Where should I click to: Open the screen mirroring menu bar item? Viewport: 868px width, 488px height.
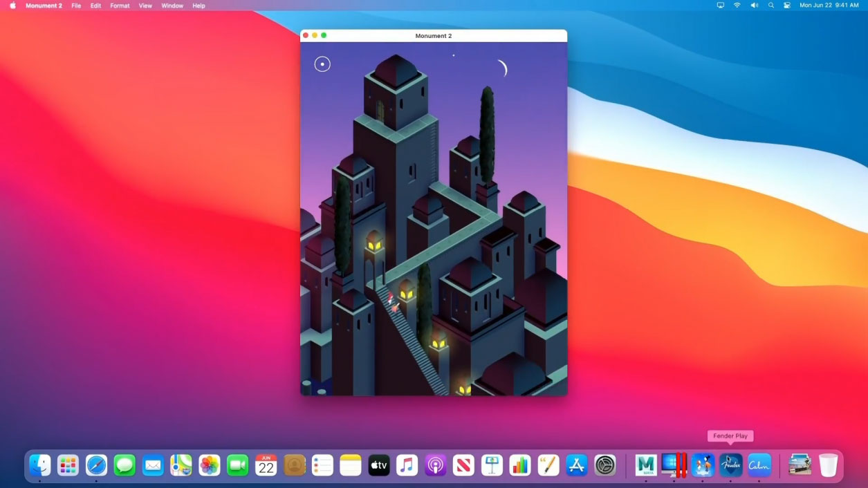tap(721, 6)
